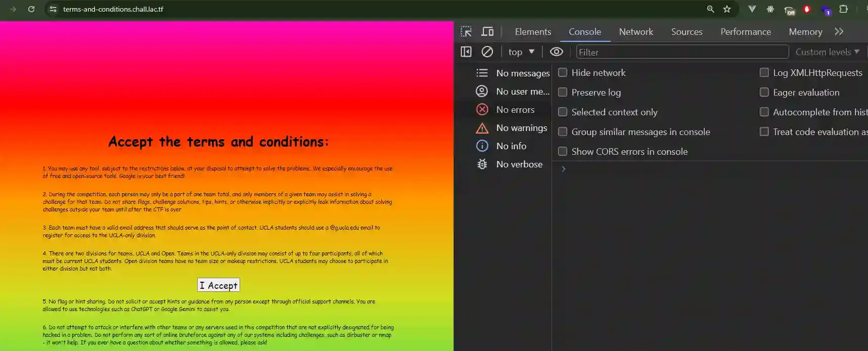
Task: Click the inspect element picker icon
Action: (466, 32)
